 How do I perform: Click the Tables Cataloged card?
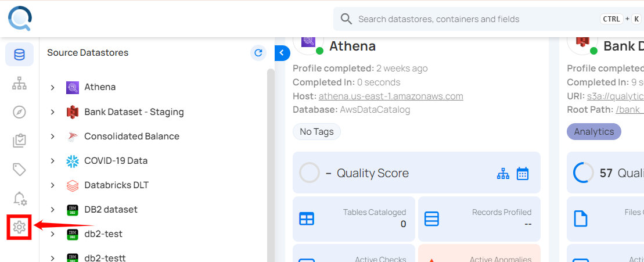[354, 218]
